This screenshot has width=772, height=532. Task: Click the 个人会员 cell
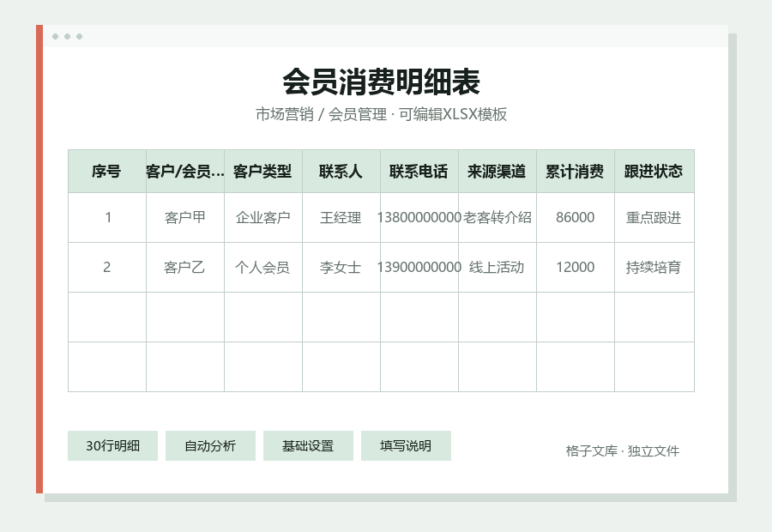263,267
